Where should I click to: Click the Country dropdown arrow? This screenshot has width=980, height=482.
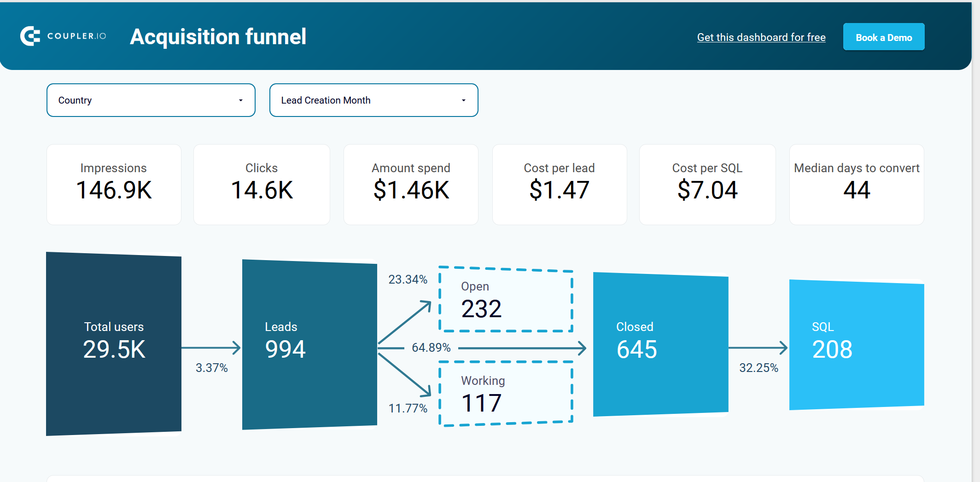click(x=240, y=100)
